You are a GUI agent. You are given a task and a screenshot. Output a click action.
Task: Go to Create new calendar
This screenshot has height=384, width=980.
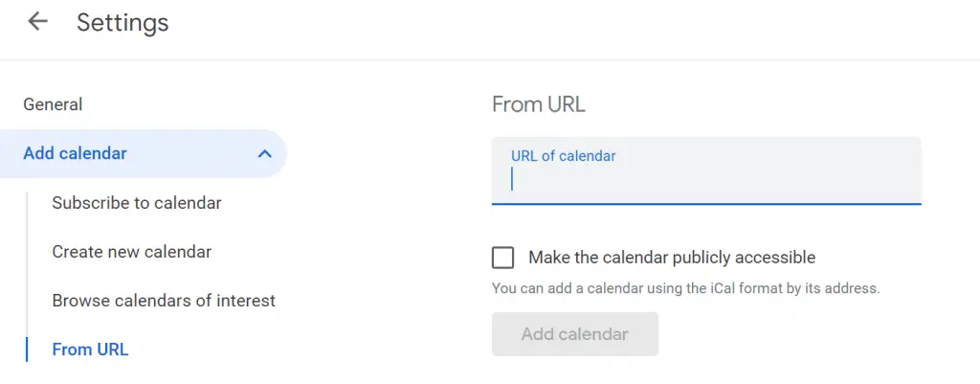coord(132,252)
